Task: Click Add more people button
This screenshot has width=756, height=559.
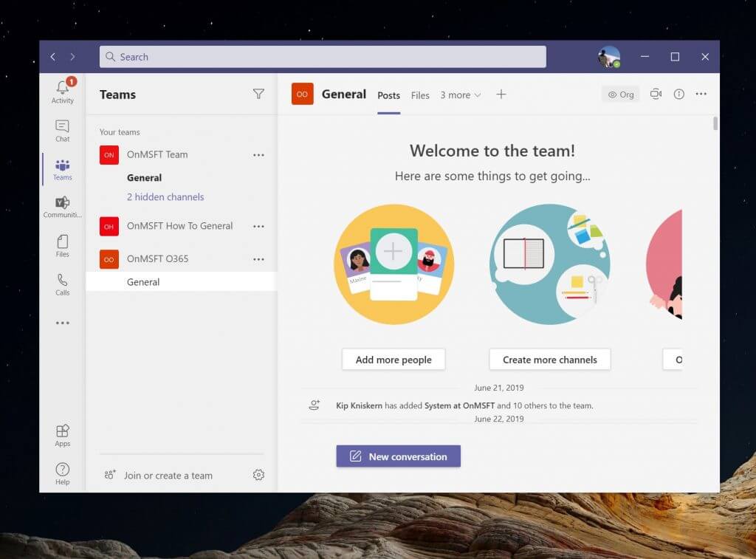Action: tap(394, 360)
